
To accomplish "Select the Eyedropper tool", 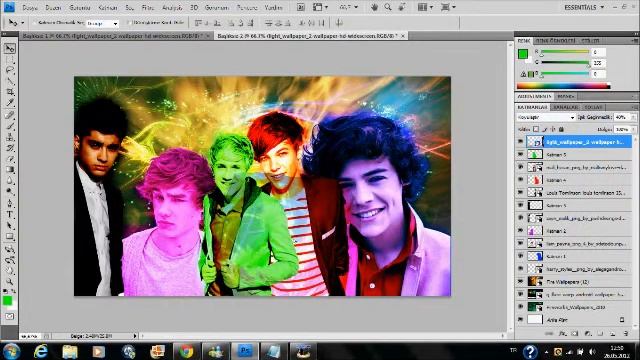I will coord(10,103).
